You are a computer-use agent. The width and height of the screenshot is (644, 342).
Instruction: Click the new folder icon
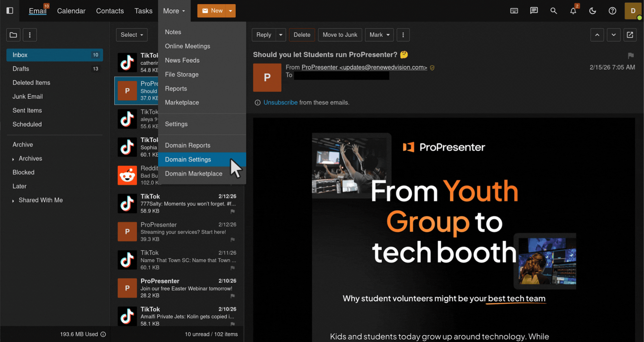13,35
